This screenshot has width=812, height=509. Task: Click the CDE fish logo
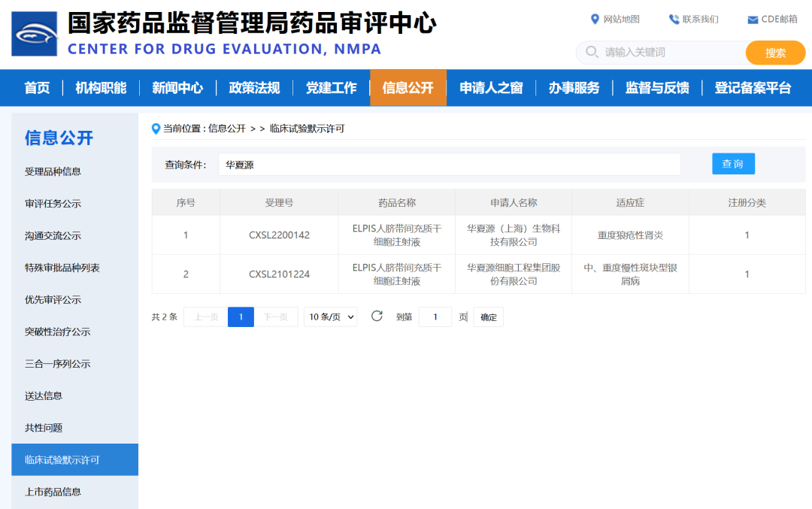[x=34, y=34]
